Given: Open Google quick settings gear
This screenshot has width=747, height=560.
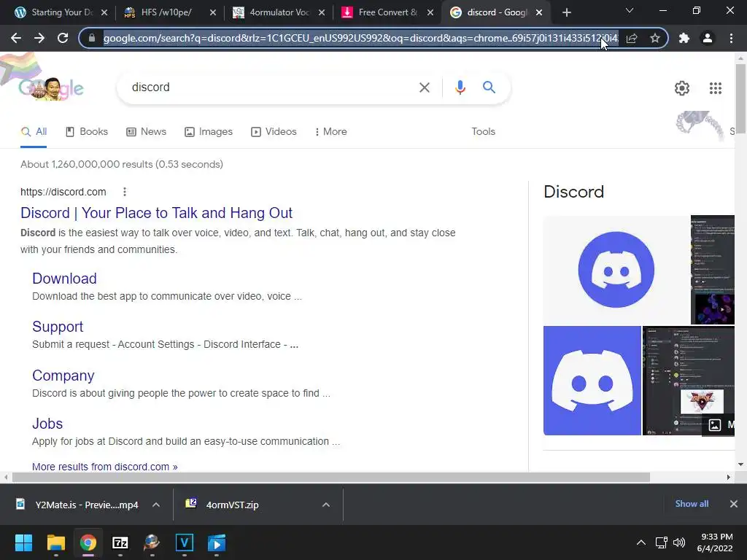Looking at the screenshot, I should point(682,88).
